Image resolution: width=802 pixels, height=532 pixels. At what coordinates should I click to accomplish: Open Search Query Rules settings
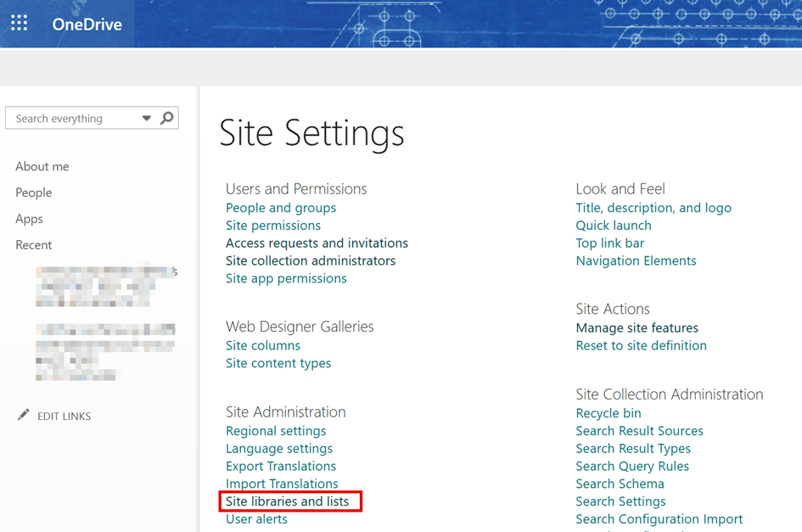click(x=632, y=466)
